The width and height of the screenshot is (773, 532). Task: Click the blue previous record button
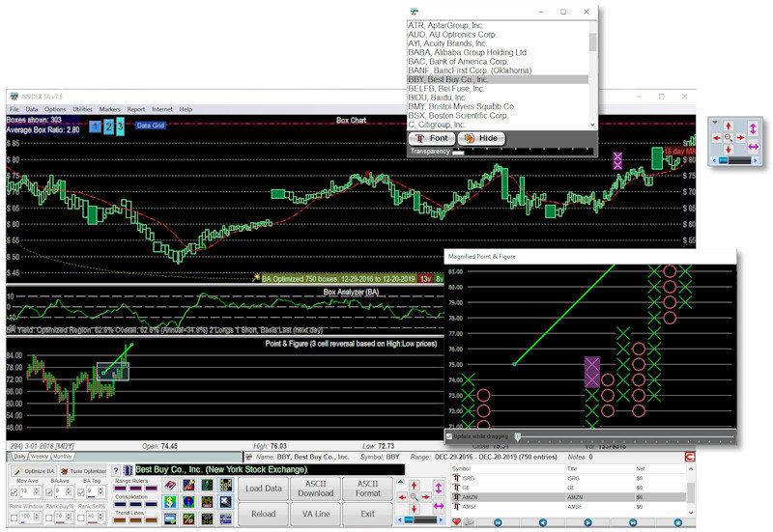click(x=543, y=522)
